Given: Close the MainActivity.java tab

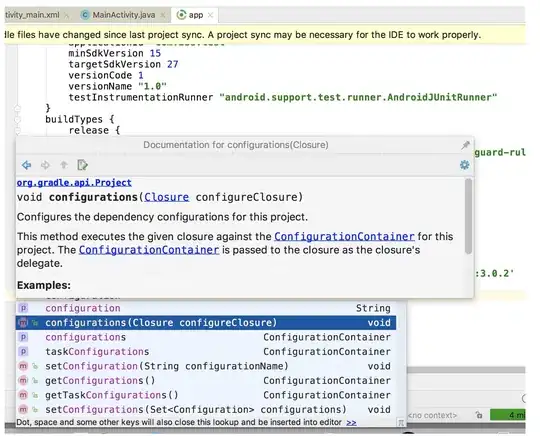Looking at the screenshot, I should coord(163,15).
